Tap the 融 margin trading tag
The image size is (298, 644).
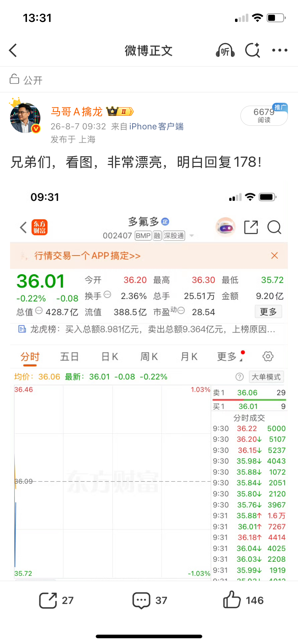pyautogui.click(x=157, y=236)
